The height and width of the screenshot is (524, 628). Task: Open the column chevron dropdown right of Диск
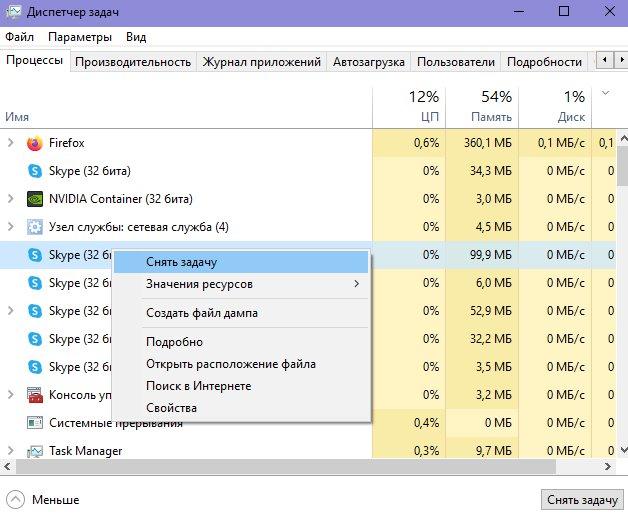click(x=606, y=93)
